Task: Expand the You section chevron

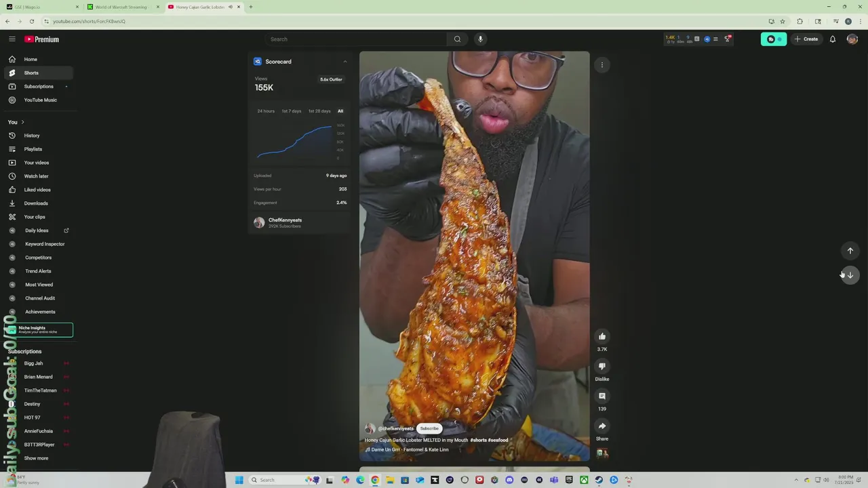Action: click(x=22, y=122)
